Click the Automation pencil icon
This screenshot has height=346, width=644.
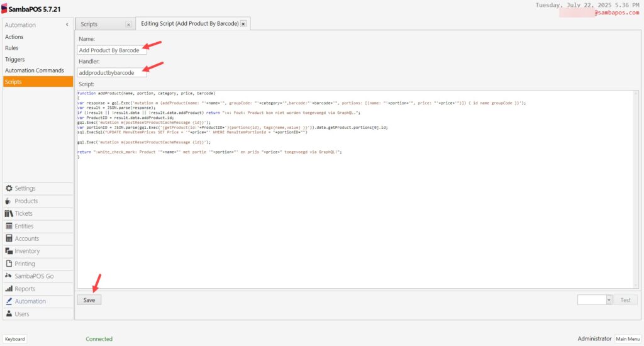[x=9, y=301]
